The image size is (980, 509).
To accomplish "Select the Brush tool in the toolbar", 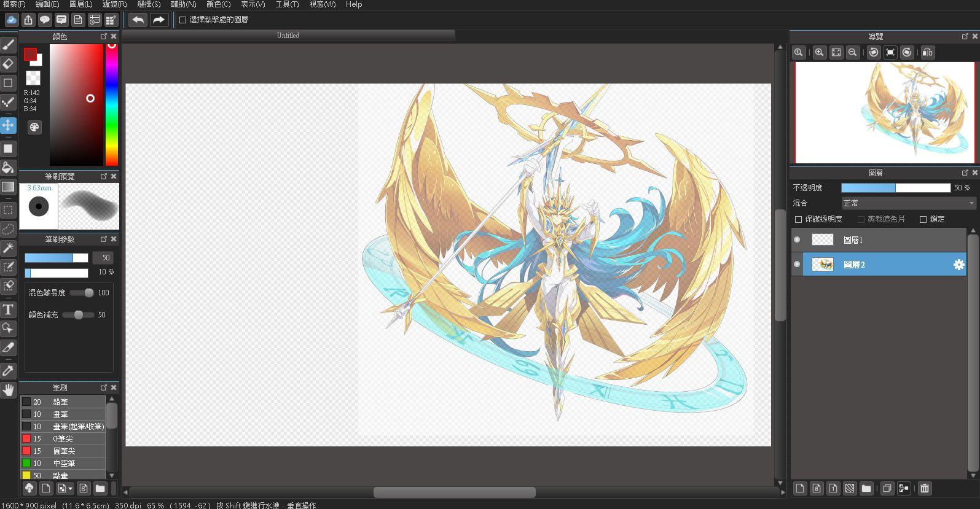I will pyautogui.click(x=8, y=45).
